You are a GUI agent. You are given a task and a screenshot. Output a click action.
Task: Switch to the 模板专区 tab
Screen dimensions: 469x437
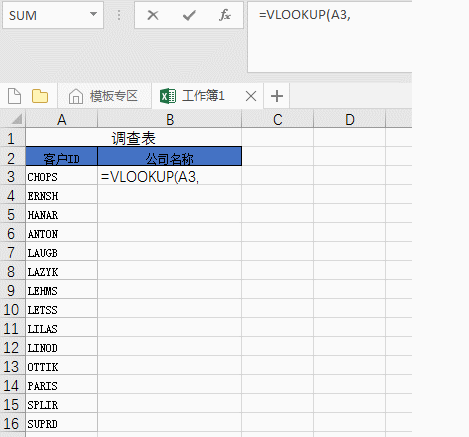point(104,96)
